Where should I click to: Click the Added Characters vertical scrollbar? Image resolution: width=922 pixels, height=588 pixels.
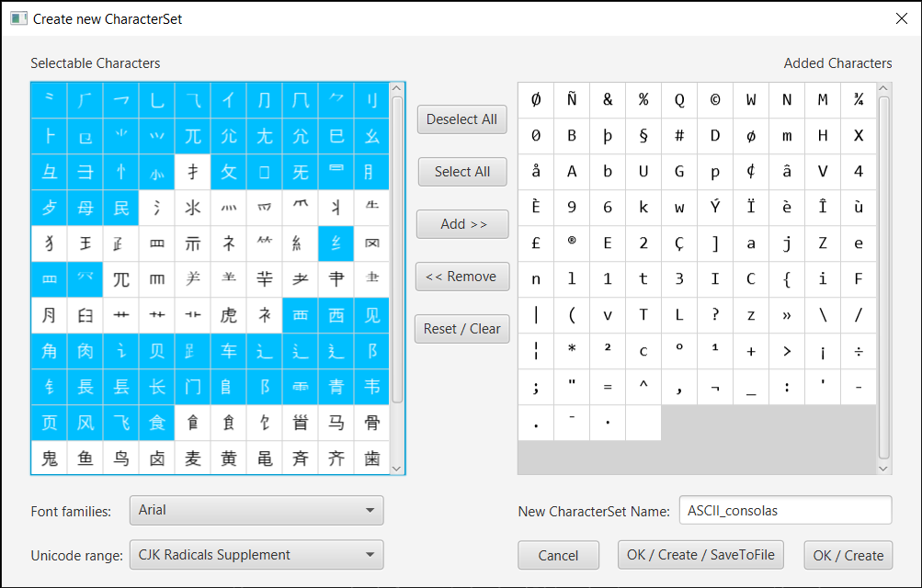(883, 276)
